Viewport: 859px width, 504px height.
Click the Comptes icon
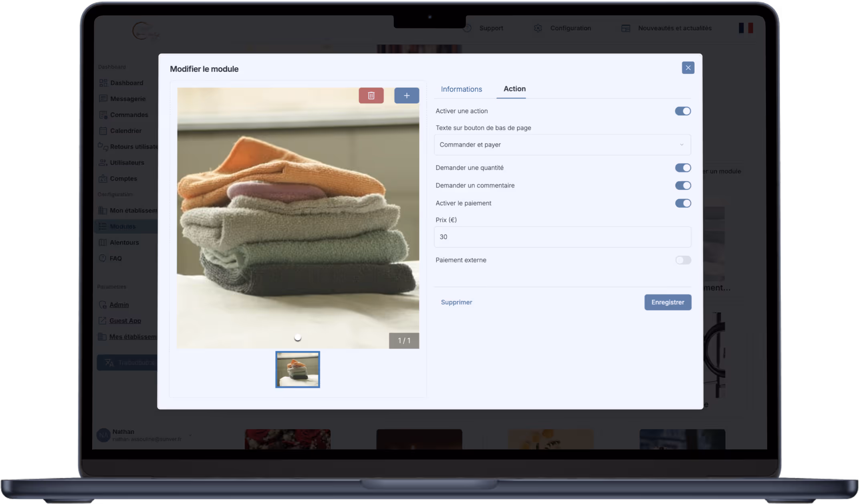click(103, 178)
